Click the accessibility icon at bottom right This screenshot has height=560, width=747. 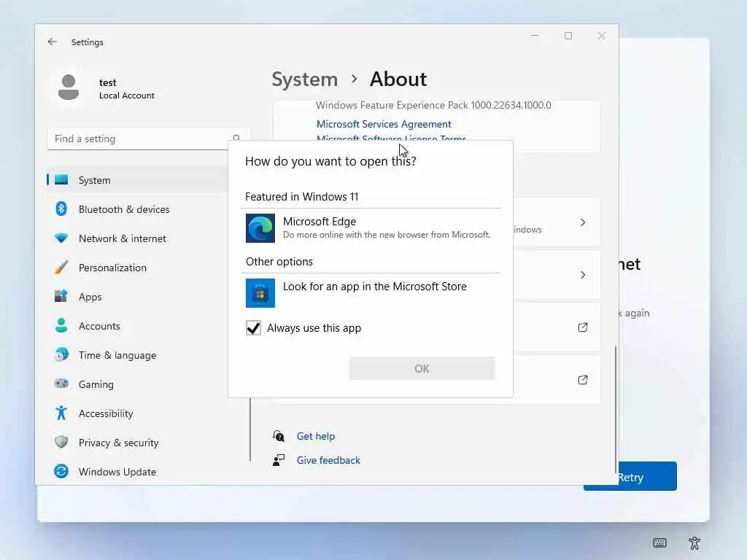[694, 542]
